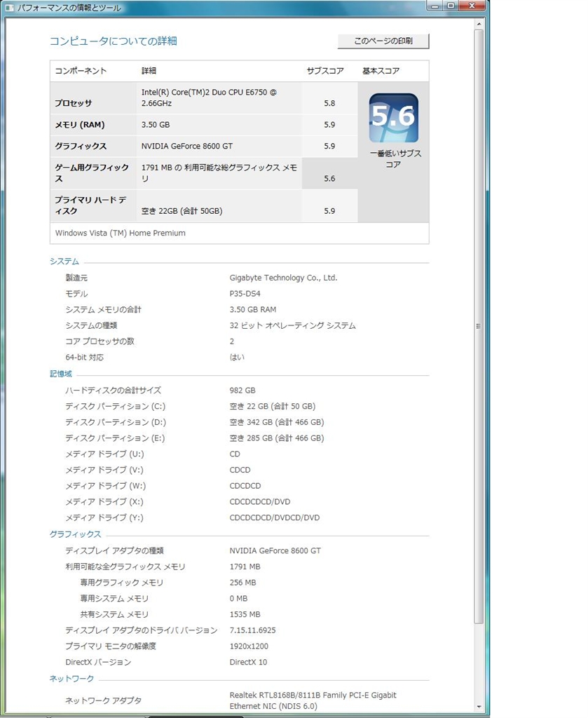Viewport: 588px width, 718px height.
Task: Select the ゲーム用グラフィックス row label
Action: point(92,173)
